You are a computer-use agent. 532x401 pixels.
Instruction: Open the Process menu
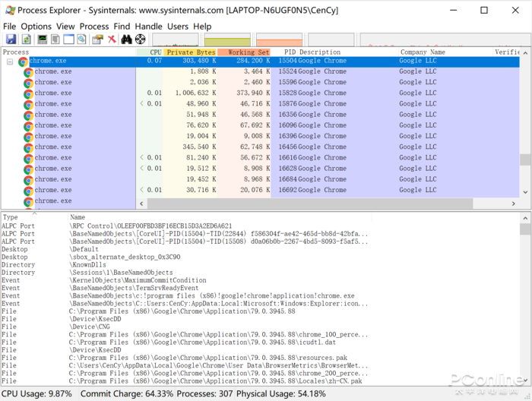pos(94,27)
